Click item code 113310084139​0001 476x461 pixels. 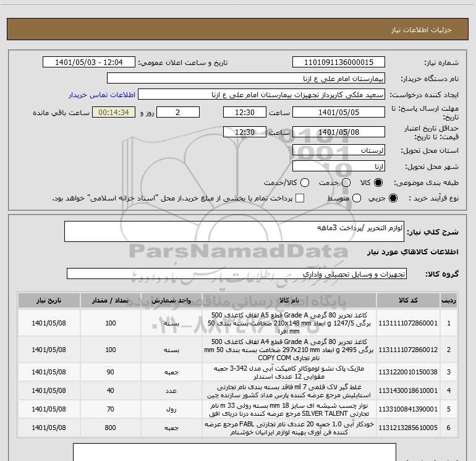[408, 409]
